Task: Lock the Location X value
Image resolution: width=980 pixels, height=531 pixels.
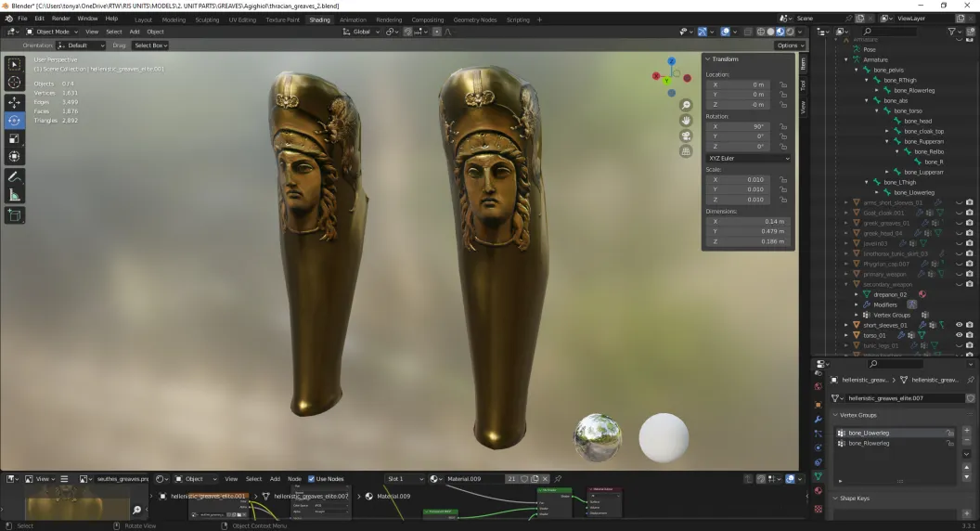Action: (783, 84)
